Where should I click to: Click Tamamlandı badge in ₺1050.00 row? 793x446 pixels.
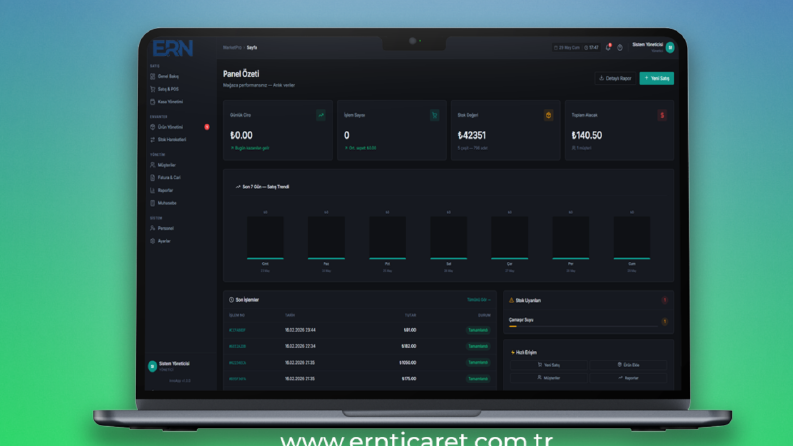click(478, 363)
